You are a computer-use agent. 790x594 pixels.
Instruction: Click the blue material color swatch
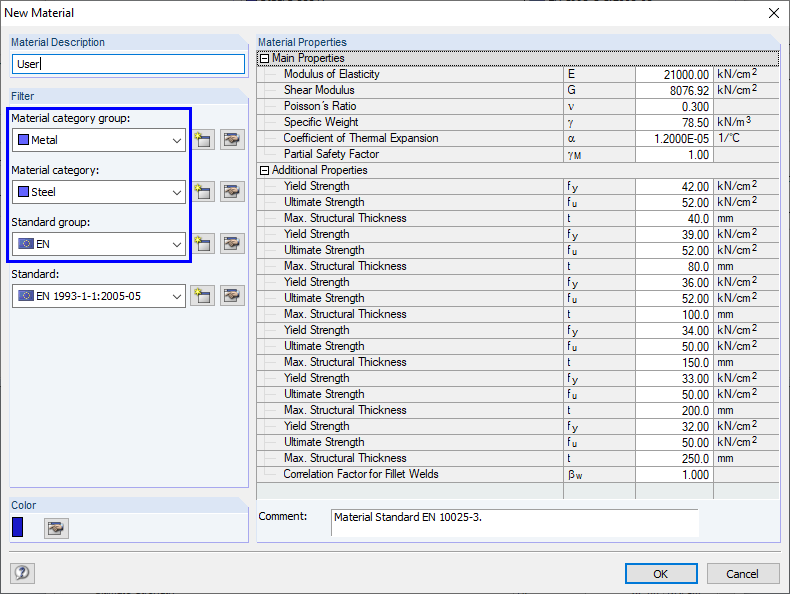click(x=18, y=527)
